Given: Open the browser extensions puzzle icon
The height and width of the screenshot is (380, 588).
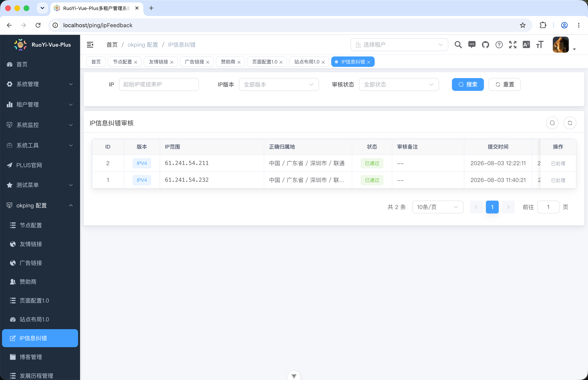Looking at the screenshot, I should point(543,25).
